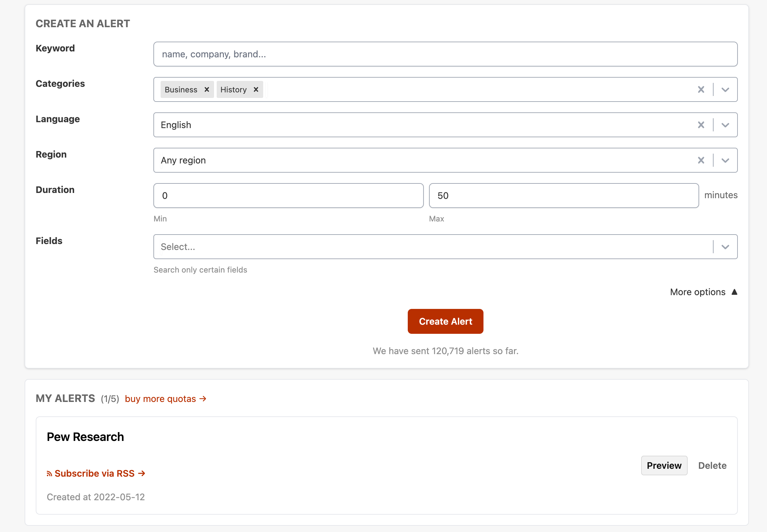Remove the History category tag
The height and width of the screenshot is (532, 767).
pyautogui.click(x=256, y=89)
